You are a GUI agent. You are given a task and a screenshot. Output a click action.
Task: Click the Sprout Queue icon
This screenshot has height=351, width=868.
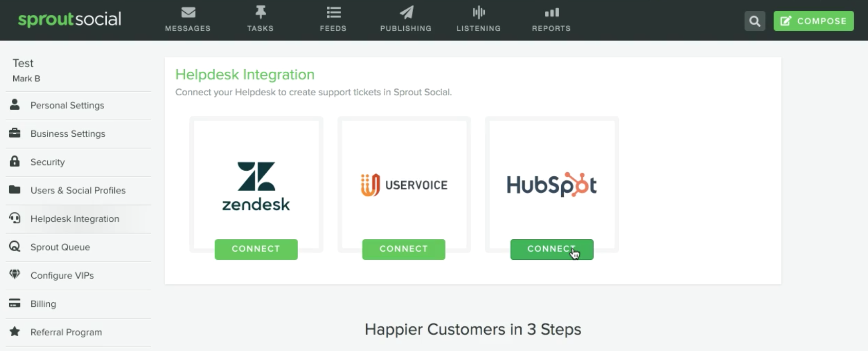pos(15,246)
